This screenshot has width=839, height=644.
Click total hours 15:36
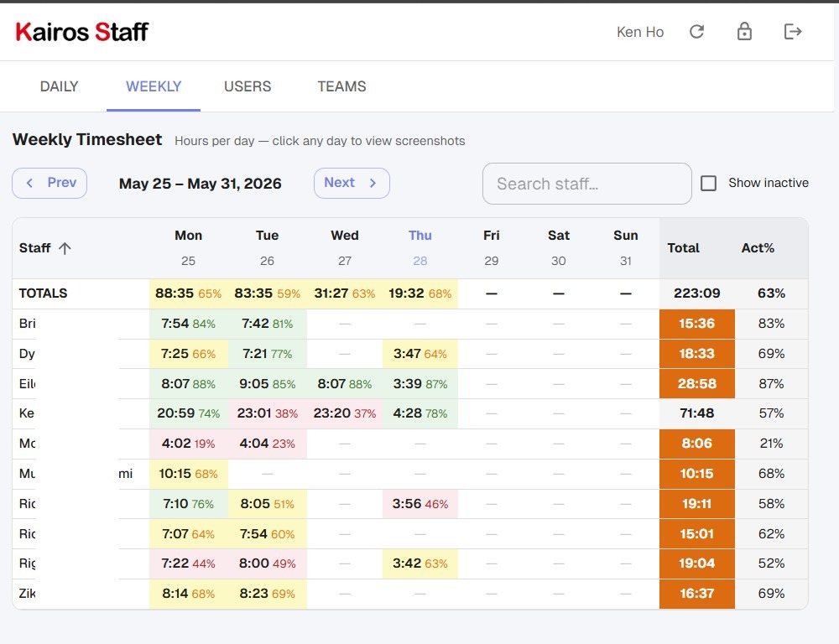[x=696, y=324]
